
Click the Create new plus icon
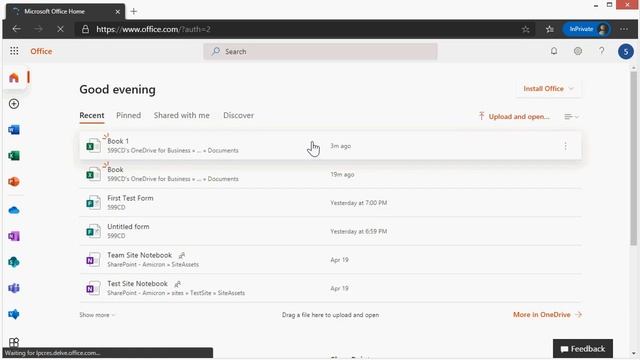pos(14,104)
